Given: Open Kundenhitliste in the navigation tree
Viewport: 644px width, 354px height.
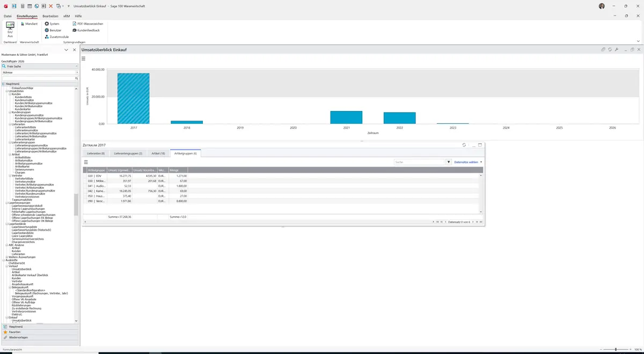Looking at the screenshot, I should click(x=23, y=97).
